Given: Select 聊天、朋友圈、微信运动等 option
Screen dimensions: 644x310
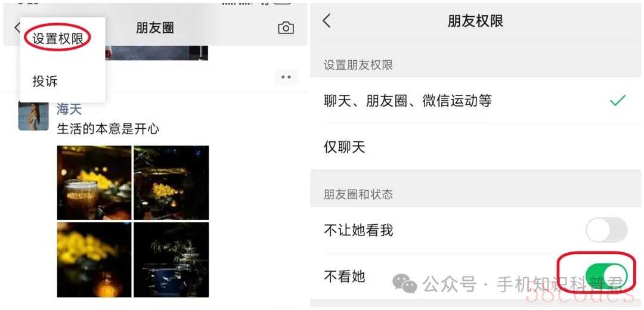Looking at the screenshot, I should tap(477, 101).
